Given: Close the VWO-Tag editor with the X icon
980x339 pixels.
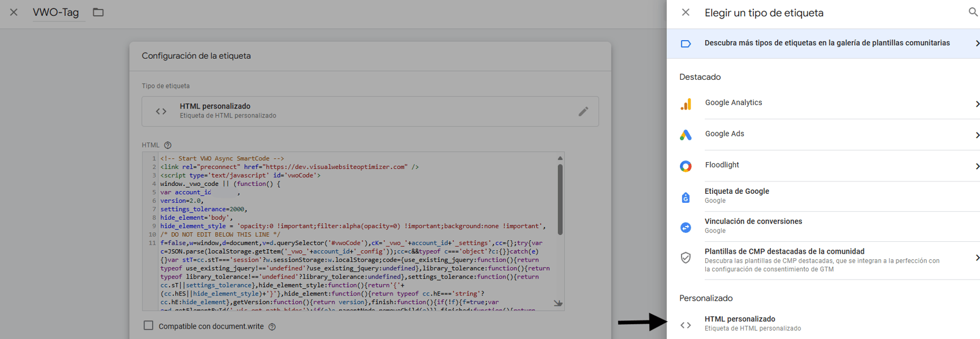Looking at the screenshot, I should point(14,12).
